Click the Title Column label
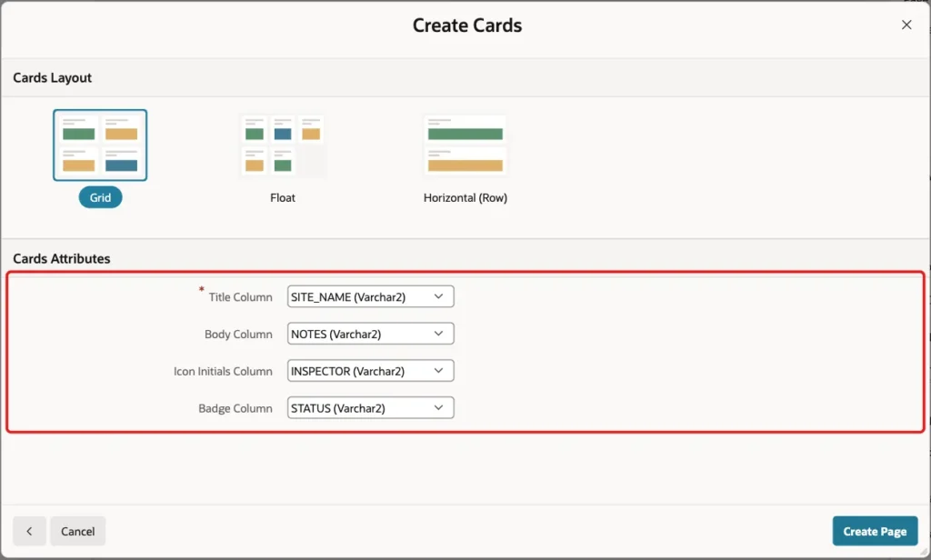The width and height of the screenshot is (931, 560). click(x=240, y=297)
